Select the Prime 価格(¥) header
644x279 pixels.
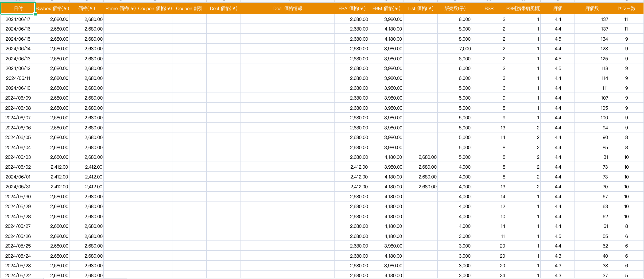120,8
